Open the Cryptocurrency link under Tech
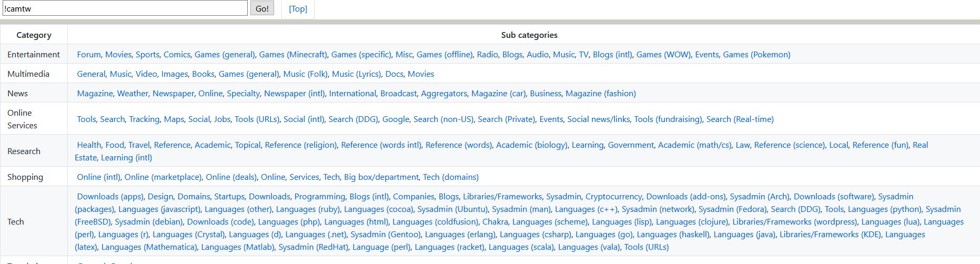This screenshot has height=264, width=980. coord(613,197)
